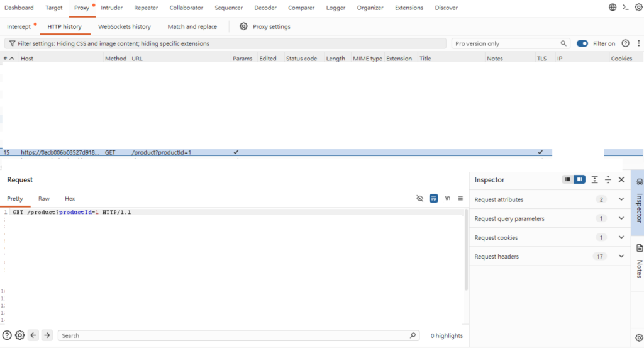Click the filter funnel icon
Viewport: 644px width, 348px height.
click(13, 43)
